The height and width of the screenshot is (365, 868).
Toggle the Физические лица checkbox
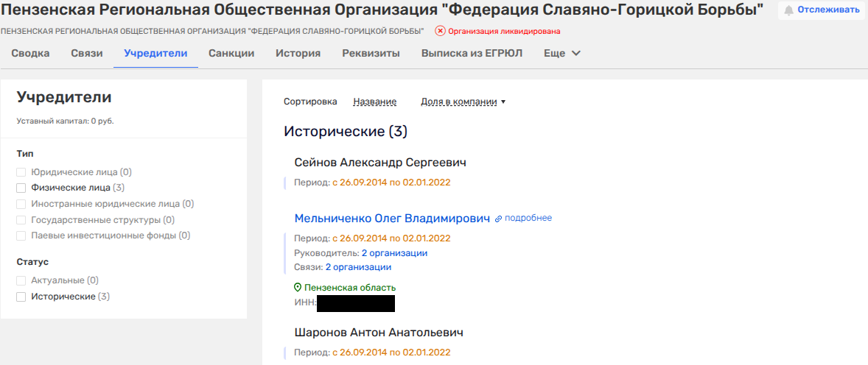[x=21, y=188]
